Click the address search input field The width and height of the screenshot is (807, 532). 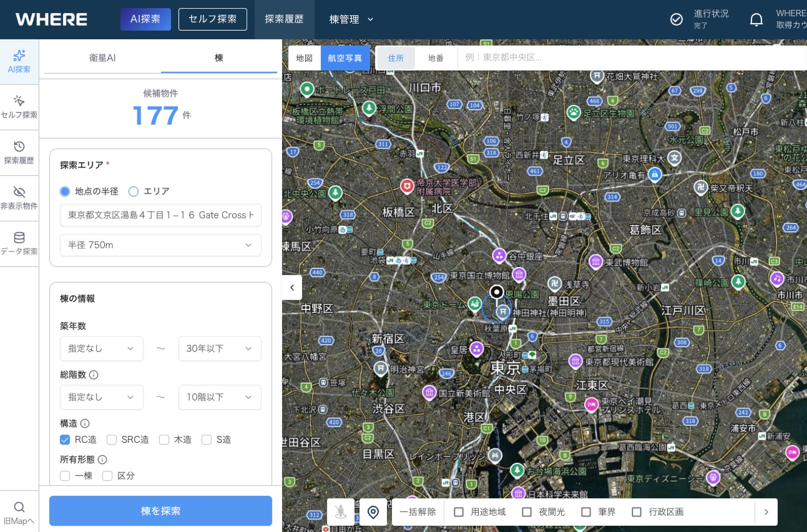632,58
